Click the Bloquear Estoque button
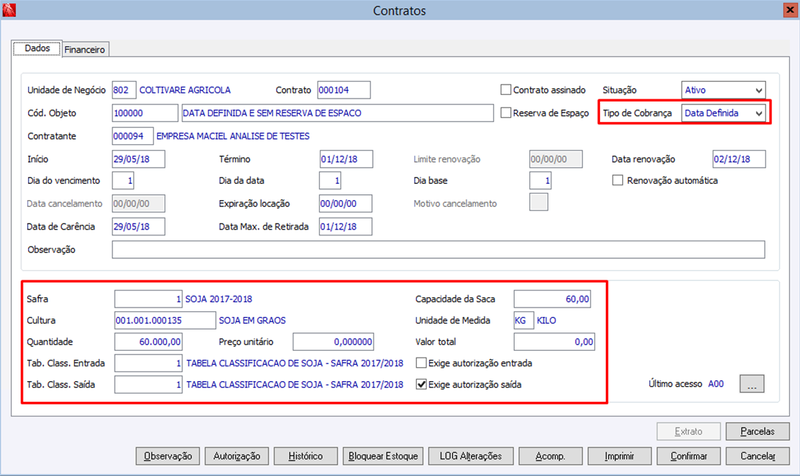 click(x=383, y=456)
